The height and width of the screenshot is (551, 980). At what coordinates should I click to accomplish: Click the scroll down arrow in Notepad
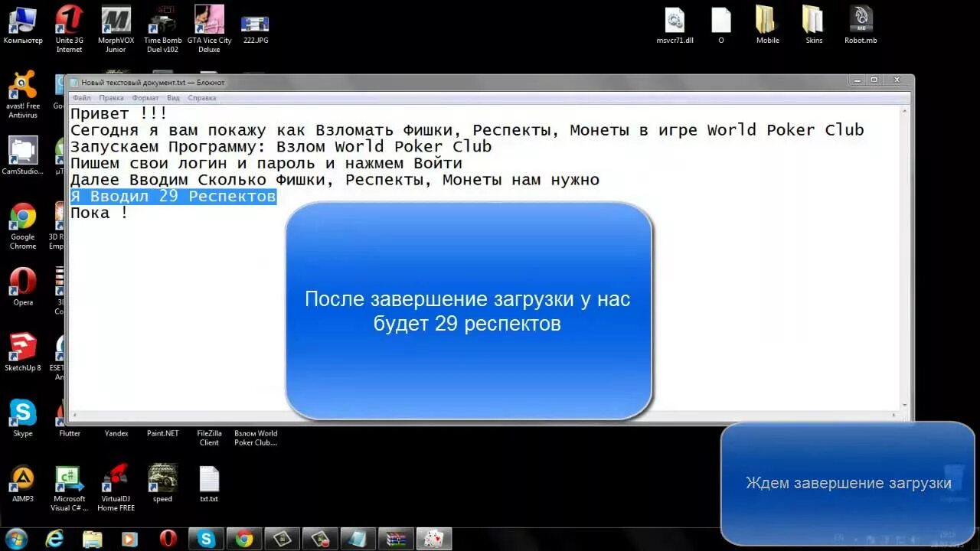coord(905,406)
